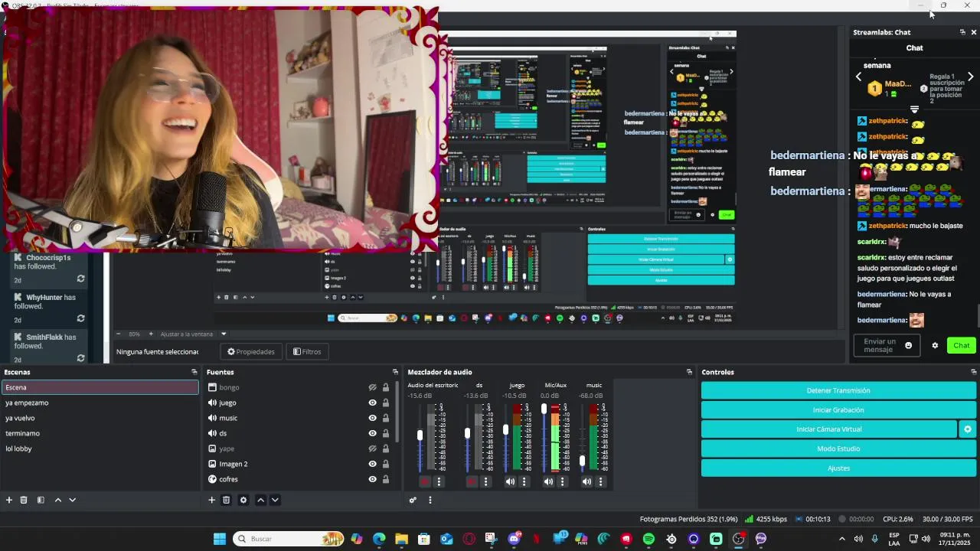
Task: Pop out the Mezclador de audio dock
Action: (689, 372)
